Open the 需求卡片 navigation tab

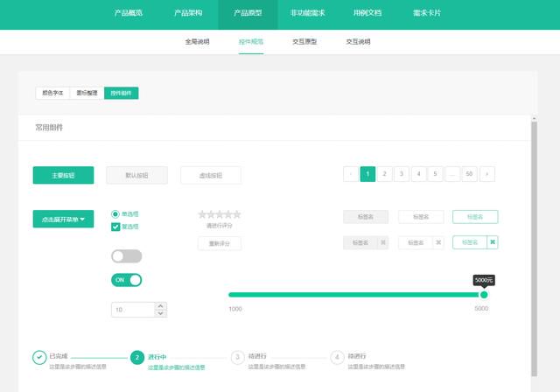[427, 13]
